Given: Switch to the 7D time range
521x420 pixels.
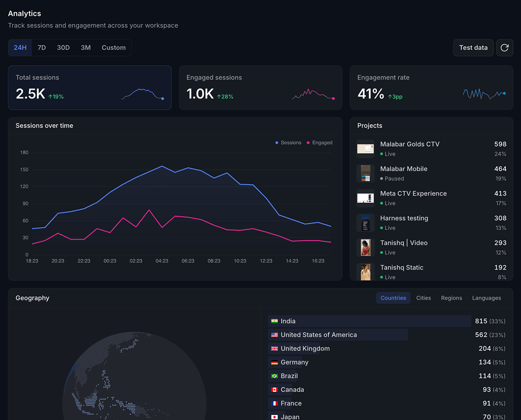Looking at the screenshot, I should point(42,47).
